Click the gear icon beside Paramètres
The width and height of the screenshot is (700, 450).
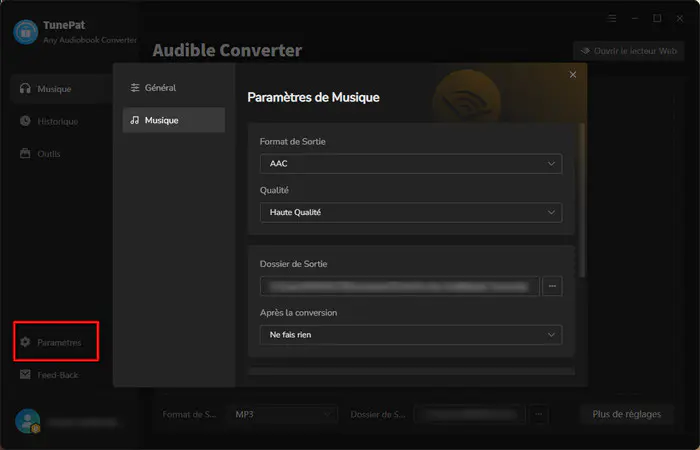[x=25, y=342]
